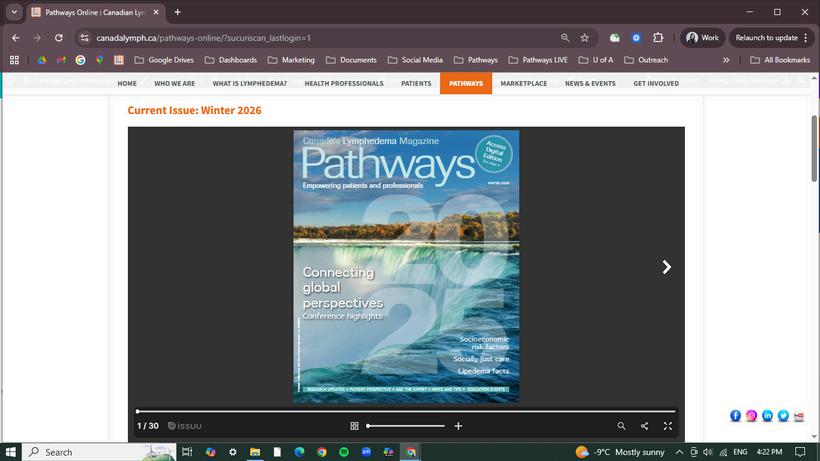820x461 pixels.
Task: Go back in browser history
Action: [16, 38]
